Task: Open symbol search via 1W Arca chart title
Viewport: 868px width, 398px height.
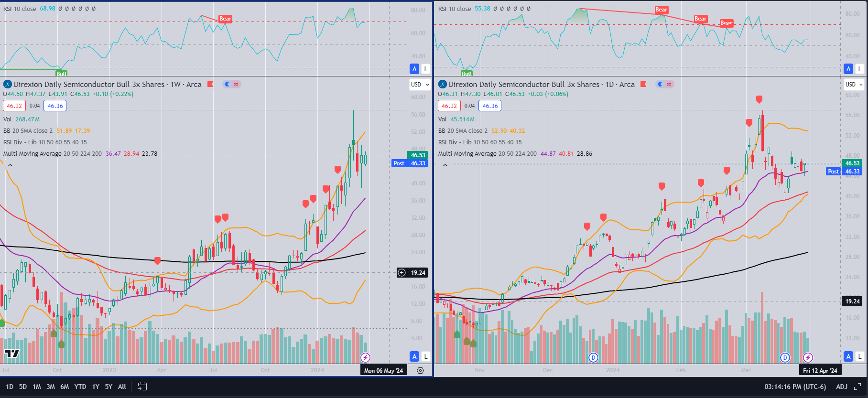Action: point(108,84)
